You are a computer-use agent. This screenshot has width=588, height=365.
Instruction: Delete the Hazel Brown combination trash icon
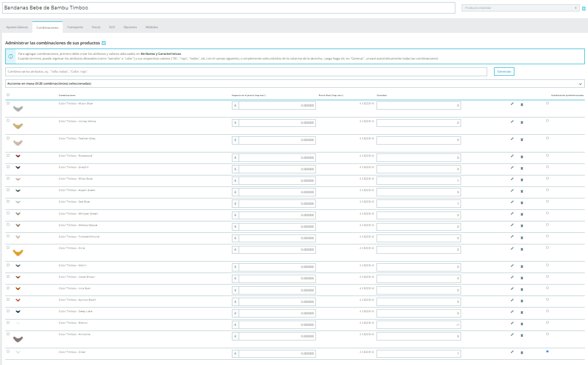pos(522,278)
